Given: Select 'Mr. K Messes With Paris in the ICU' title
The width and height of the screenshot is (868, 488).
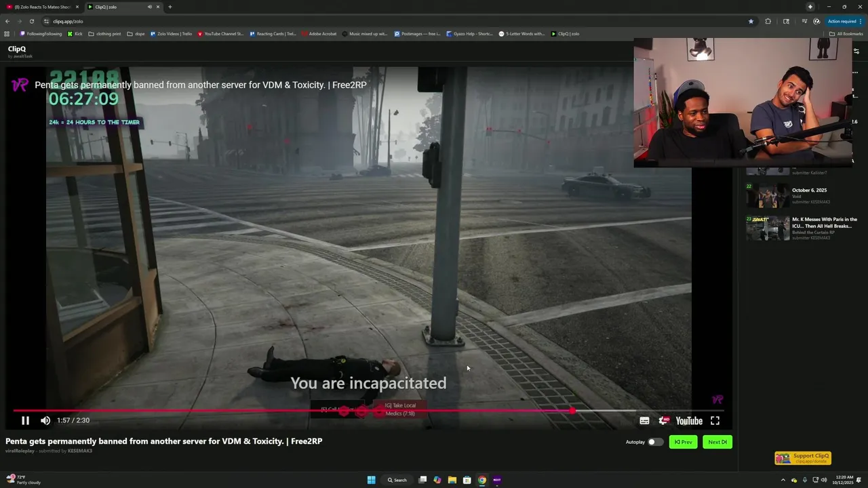Looking at the screenshot, I should pyautogui.click(x=825, y=222).
